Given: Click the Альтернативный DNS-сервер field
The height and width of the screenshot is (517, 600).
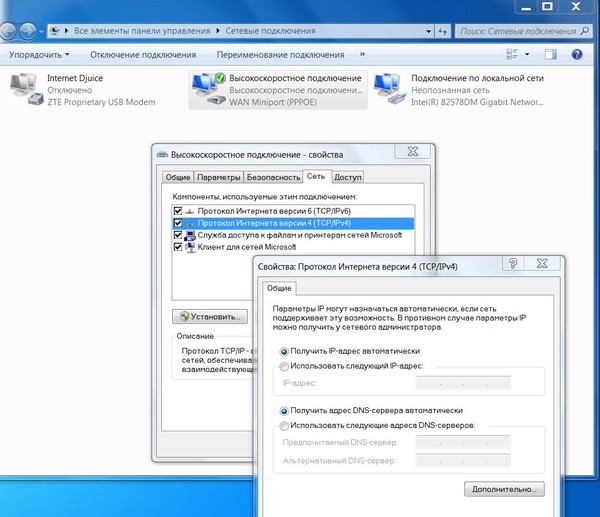Looking at the screenshot, I should point(463,461).
